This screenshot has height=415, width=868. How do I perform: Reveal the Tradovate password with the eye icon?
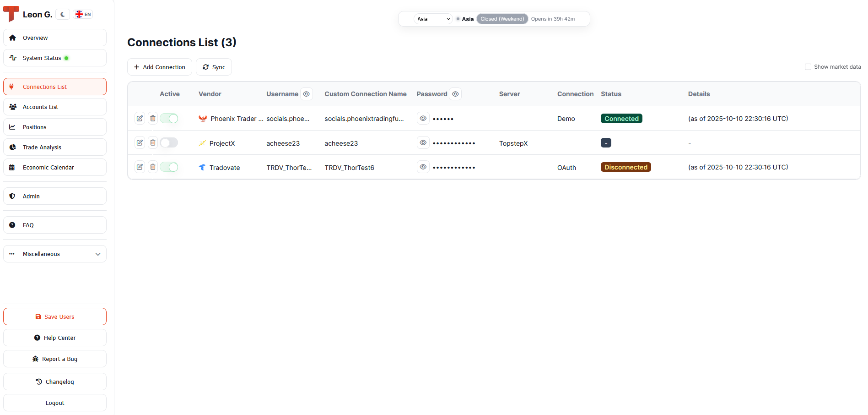423,167
